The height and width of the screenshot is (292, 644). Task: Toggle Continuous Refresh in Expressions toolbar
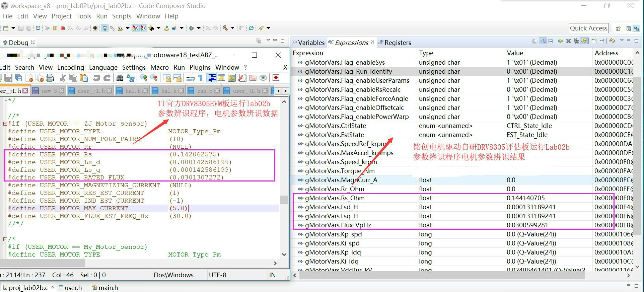(x=584, y=41)
